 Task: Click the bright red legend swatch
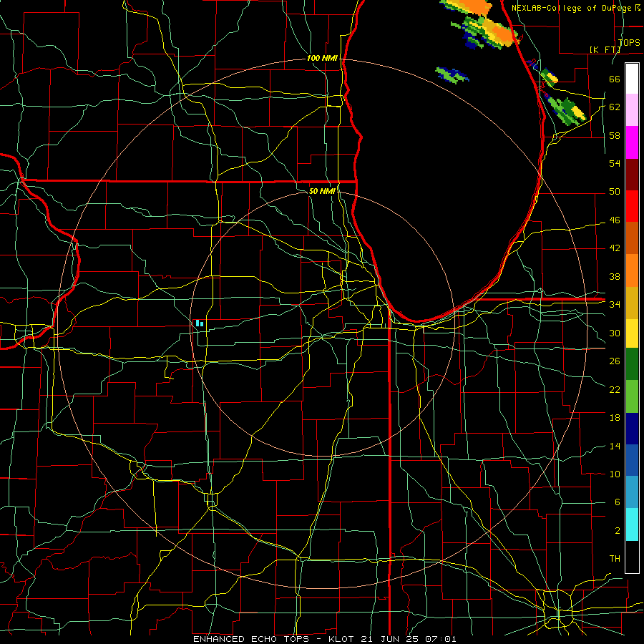[x=632, y=206]
